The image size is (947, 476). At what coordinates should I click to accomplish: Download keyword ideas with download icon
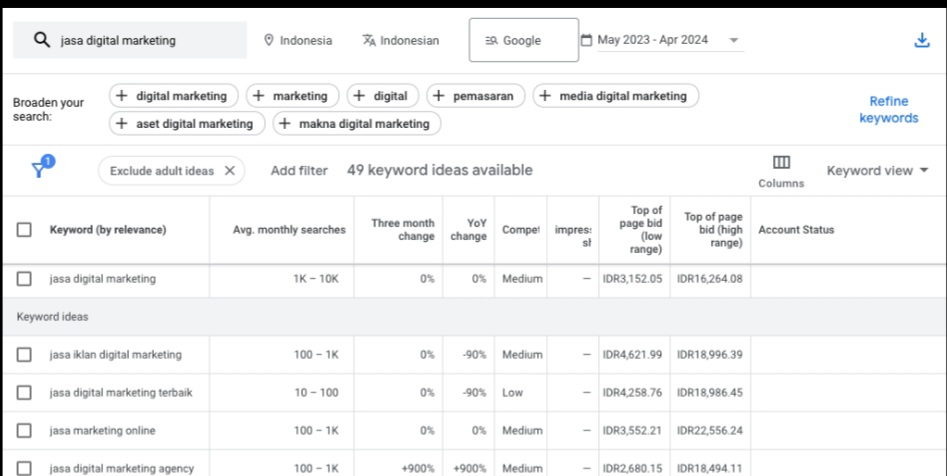click(922, 40)
